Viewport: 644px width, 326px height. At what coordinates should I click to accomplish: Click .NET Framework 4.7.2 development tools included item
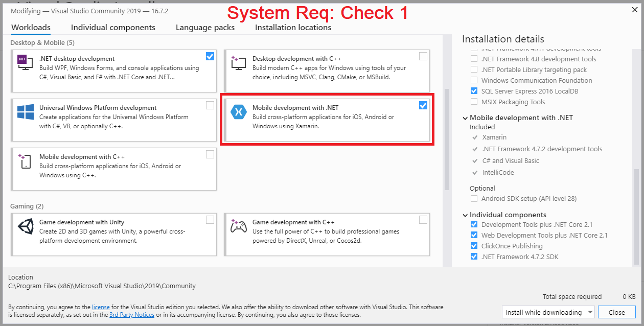(x=542, y=149)
